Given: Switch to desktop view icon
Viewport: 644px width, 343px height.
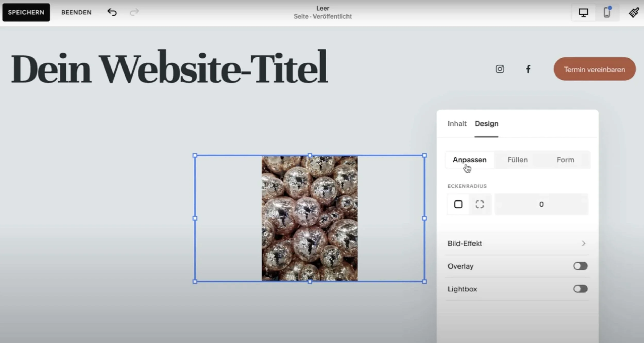Looking at the screenshot, I should pos(583,12).
